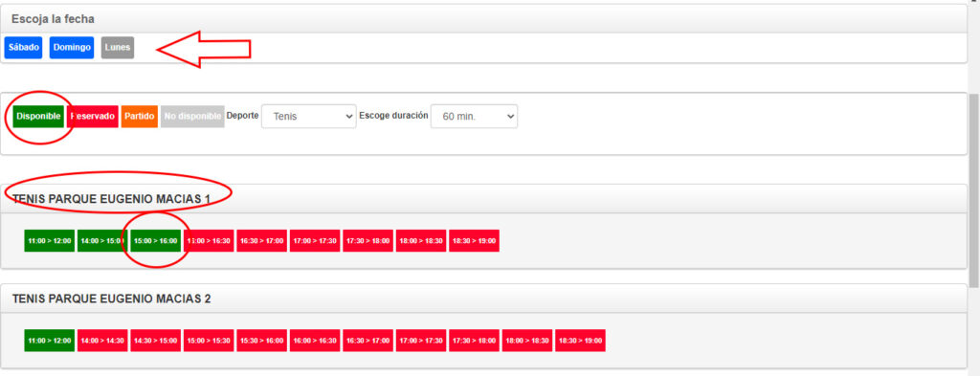Click reserved 15:00 > 15:30 on Macias 2

point(209,341)
